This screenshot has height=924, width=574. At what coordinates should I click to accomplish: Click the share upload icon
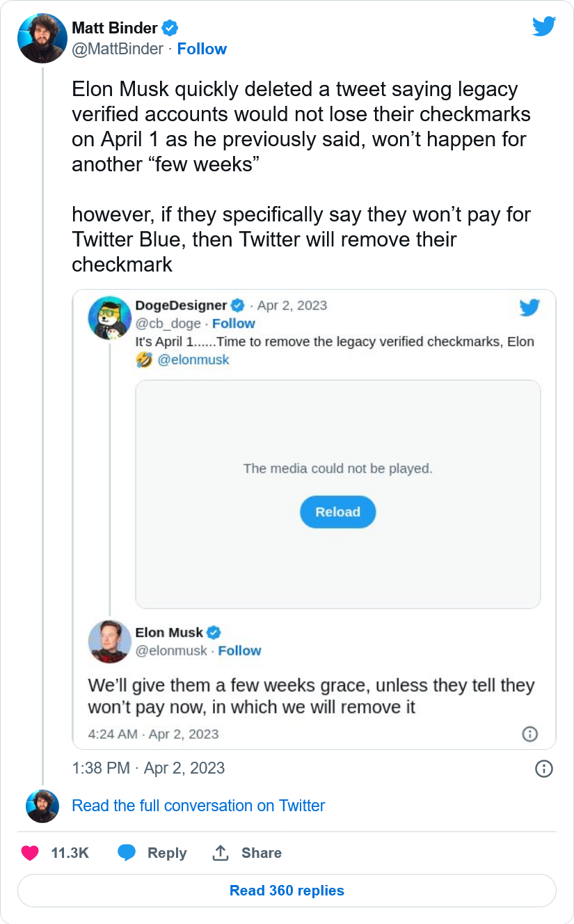[x=221, y=853]
